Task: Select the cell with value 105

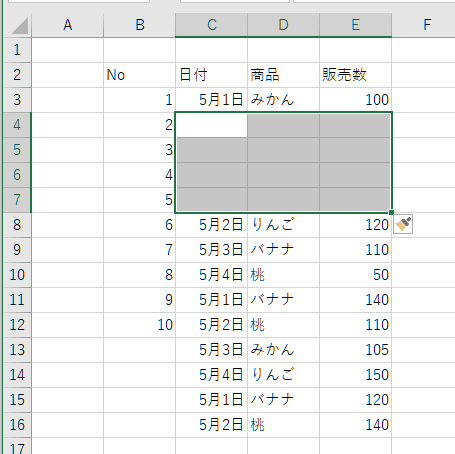Action: [355, 350]
